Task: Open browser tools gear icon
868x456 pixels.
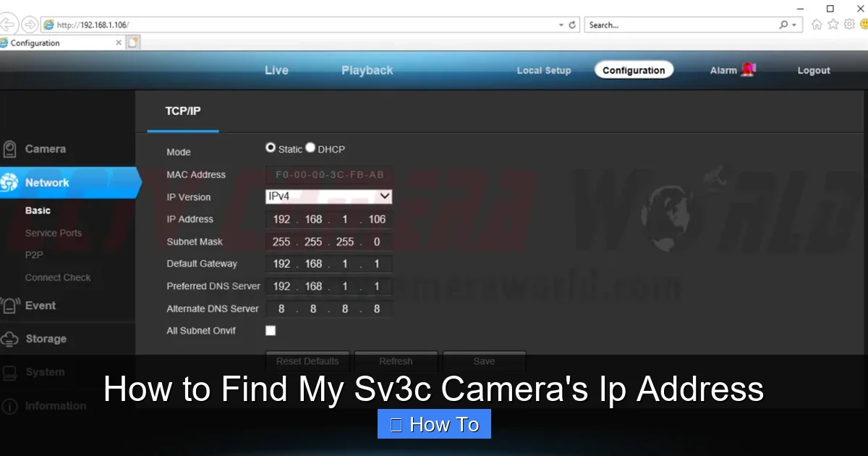Action: [848, 25]
